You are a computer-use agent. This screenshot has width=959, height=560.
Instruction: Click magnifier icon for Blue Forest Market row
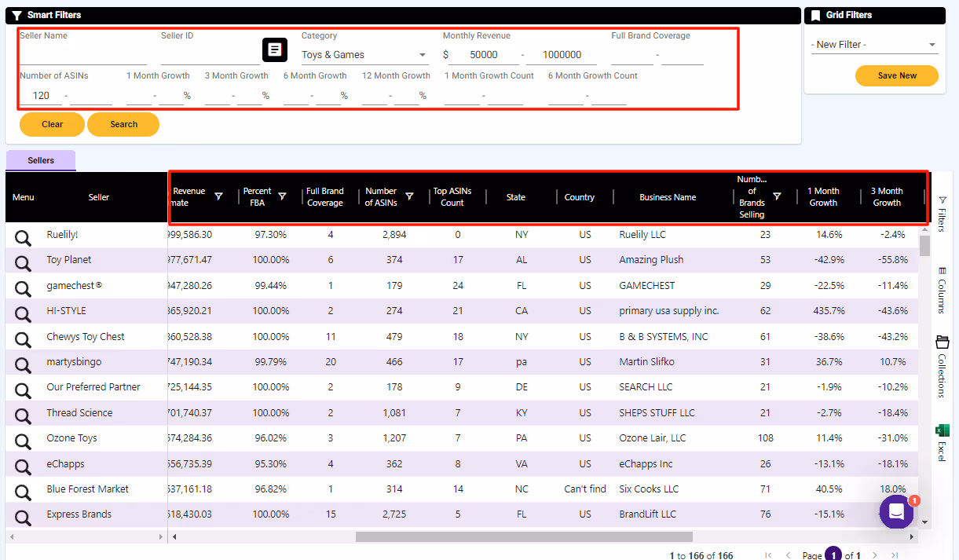pos(23,492)
